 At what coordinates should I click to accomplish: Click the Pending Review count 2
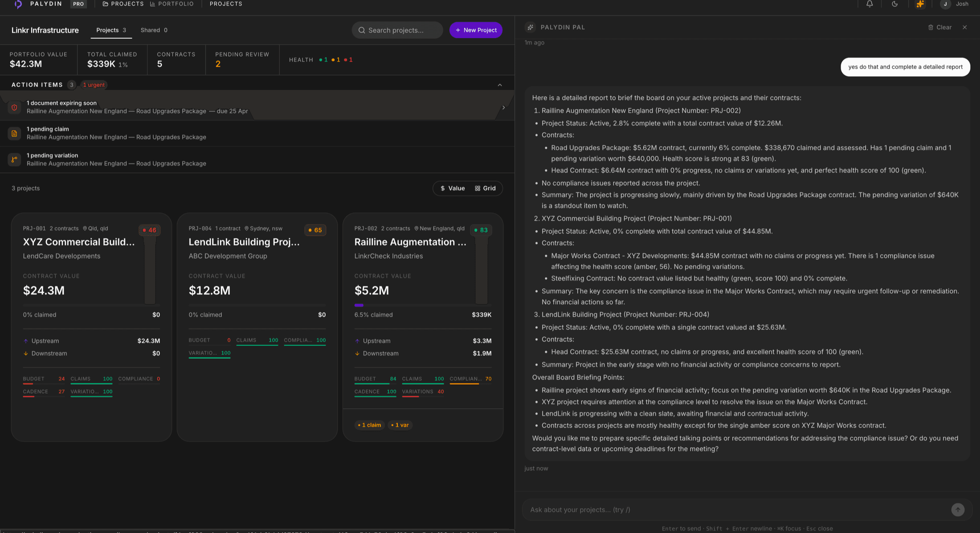pyautogui.click(x=218, y=64)
